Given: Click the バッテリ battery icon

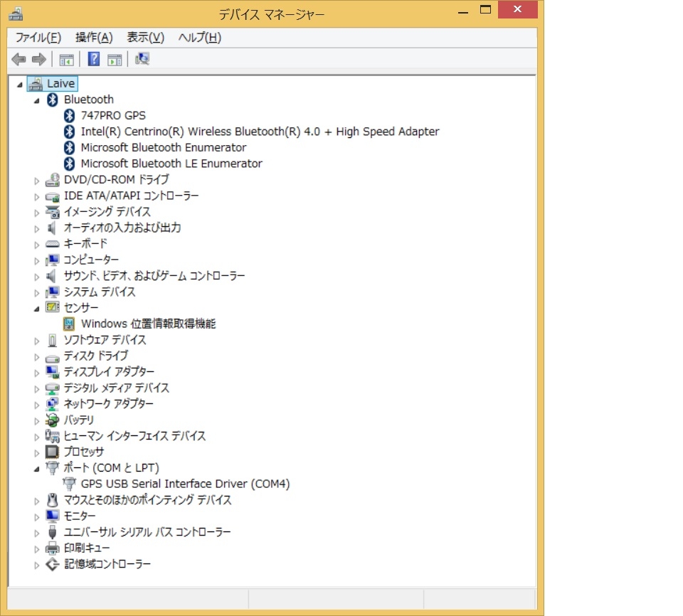Looking at the screenshot, I should (52, 420).
